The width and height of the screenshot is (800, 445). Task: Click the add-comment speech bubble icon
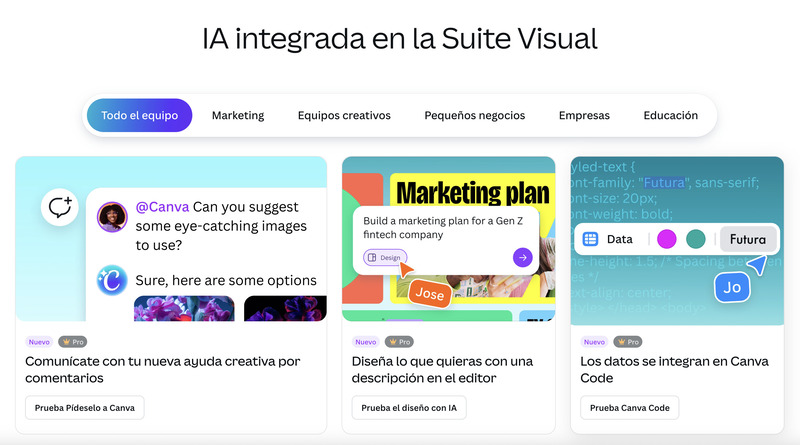pyautogui.click(x=60, y=208)
